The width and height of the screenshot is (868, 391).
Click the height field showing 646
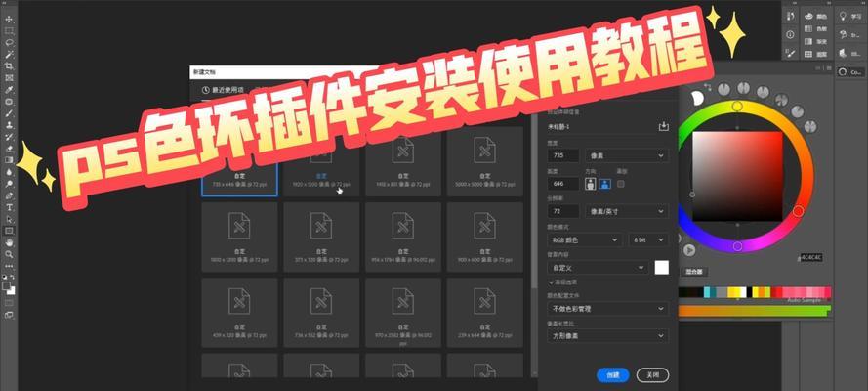pos(563,184)
